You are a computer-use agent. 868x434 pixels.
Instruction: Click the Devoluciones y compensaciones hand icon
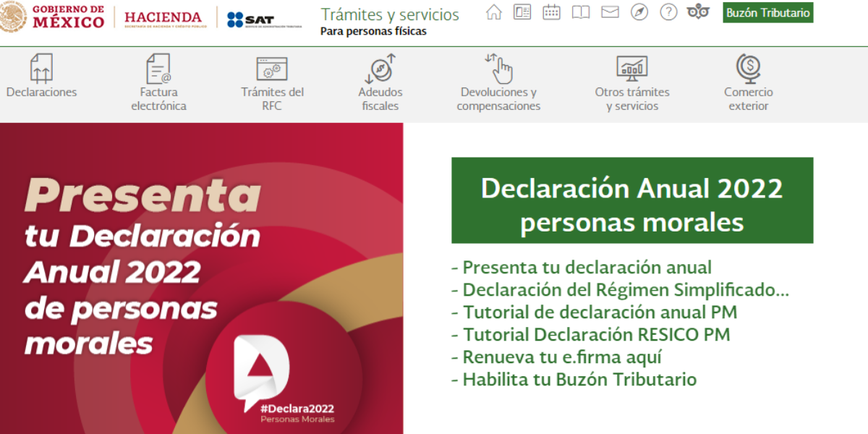[498, 68]
